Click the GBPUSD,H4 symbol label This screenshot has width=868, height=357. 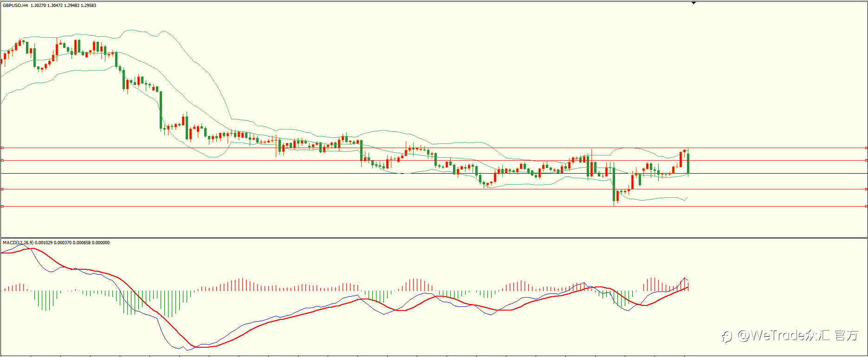15,6
